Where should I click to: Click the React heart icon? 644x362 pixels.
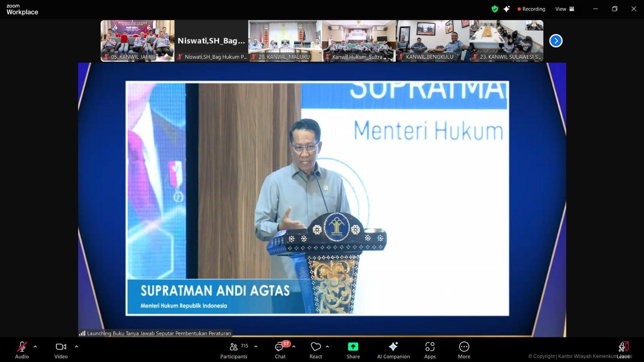pos(316,350)
